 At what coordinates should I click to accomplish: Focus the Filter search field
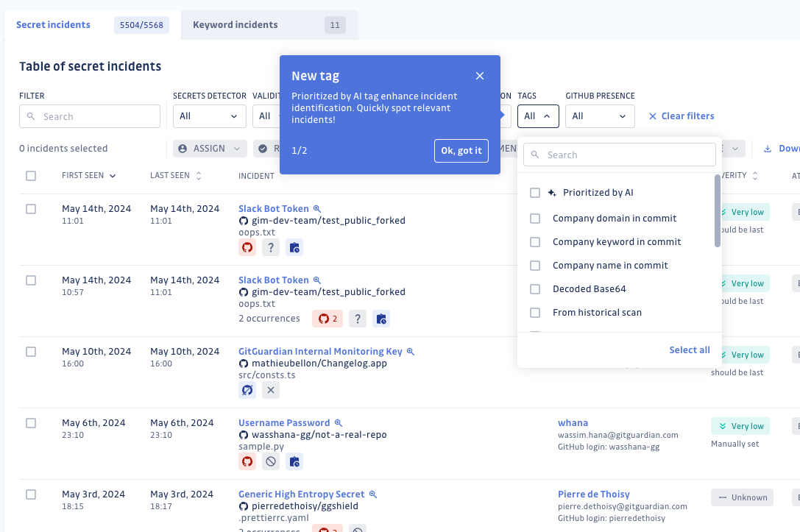coord(90,116)
